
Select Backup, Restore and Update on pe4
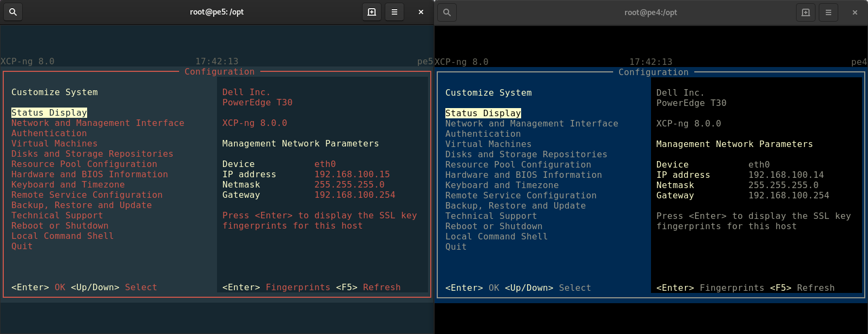[516, 205]
